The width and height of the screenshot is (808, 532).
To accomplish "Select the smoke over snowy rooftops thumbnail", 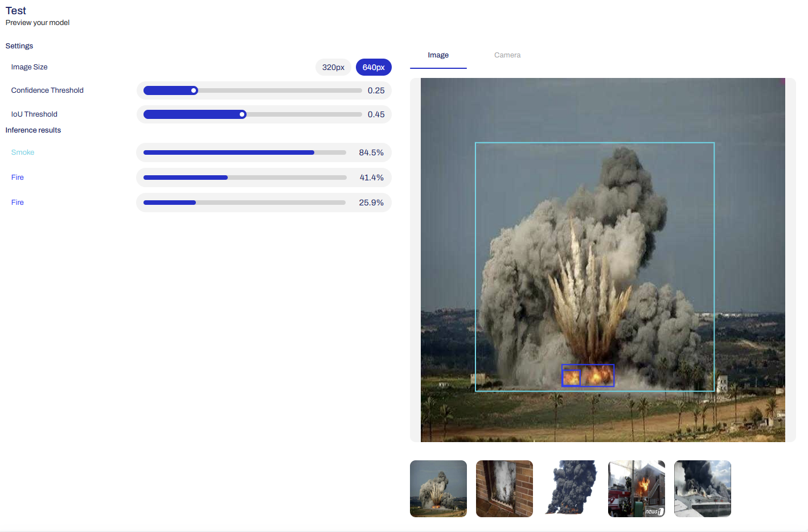I will tap(703, 489).
